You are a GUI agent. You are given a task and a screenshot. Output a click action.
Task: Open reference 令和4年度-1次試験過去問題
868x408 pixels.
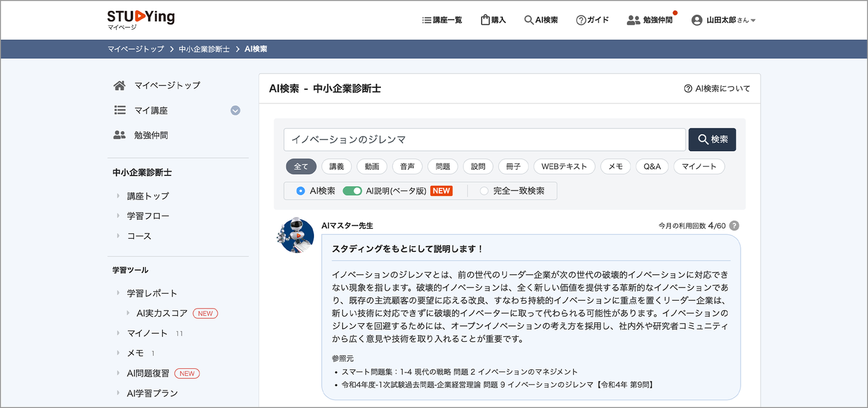point(497,384)
